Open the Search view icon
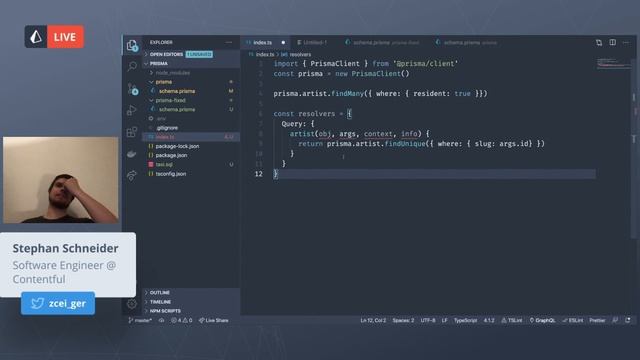Viewport: 640px width, 360px height. point(132,66)
